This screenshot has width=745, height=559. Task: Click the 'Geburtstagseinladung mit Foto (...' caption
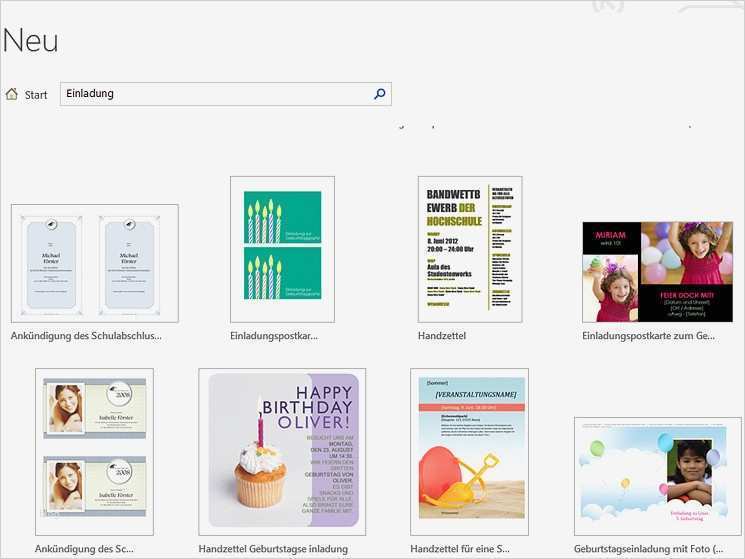coord(649,549)
